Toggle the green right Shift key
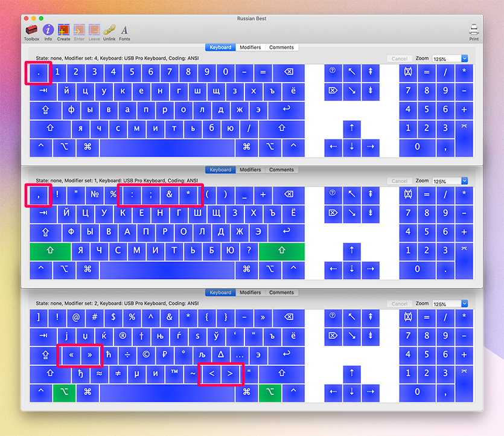This screenshot has width=504, height=436. (x=281, y=251)
